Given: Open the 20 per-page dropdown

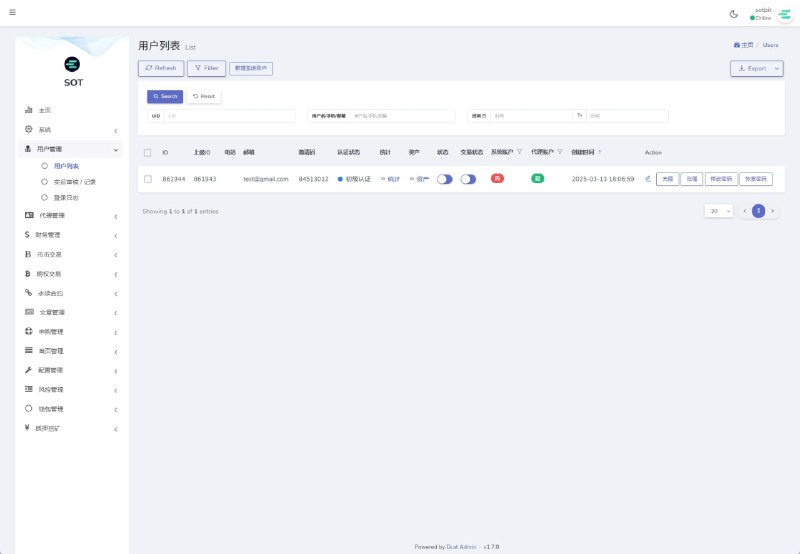Looking at the screenshot, I should pyautogui.click(x=719, y=211).
